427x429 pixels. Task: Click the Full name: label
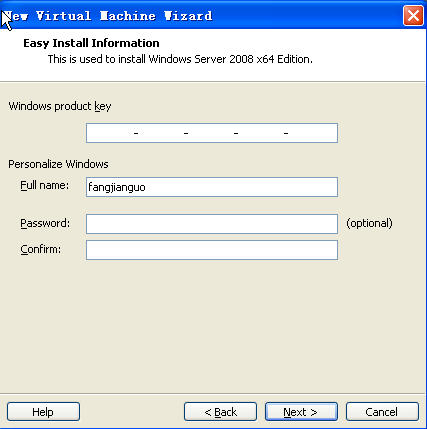pyautogui.click(x=45, y=185)
